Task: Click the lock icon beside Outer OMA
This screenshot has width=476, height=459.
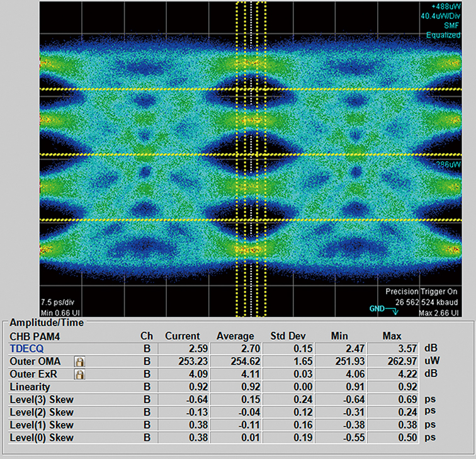Action: pos(80,361)
